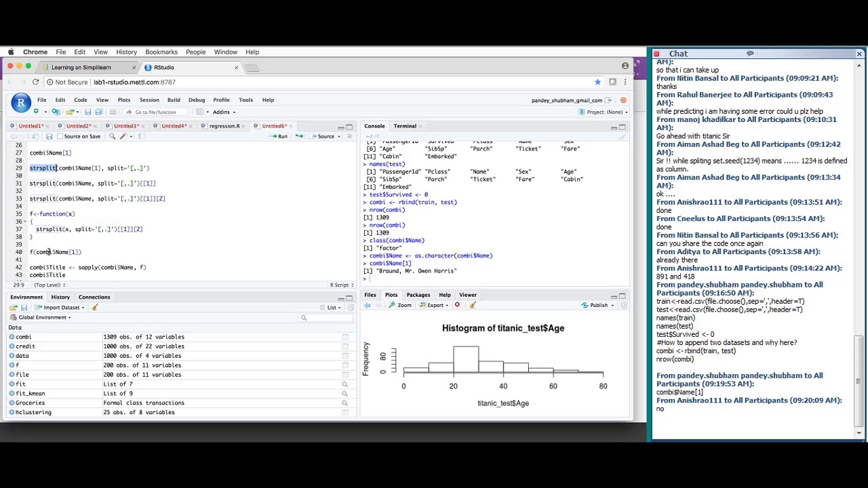Expand the credit data frame row

pyautogui.click(x=12, y=346)
